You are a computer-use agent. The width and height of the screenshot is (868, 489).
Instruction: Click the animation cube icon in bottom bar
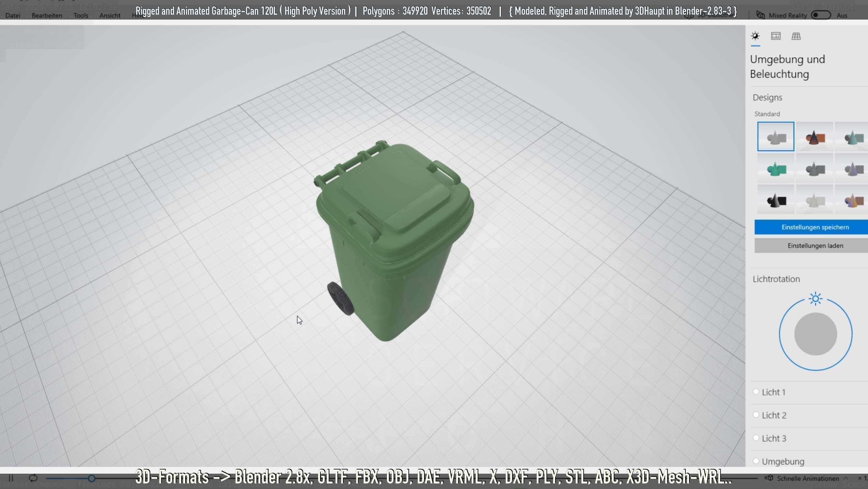[769, 478]
